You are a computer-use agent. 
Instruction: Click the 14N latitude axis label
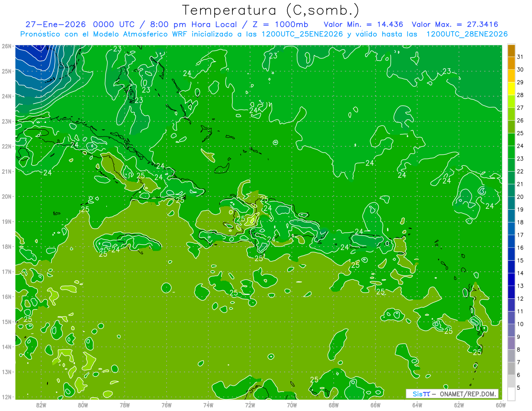pos(6,347)
